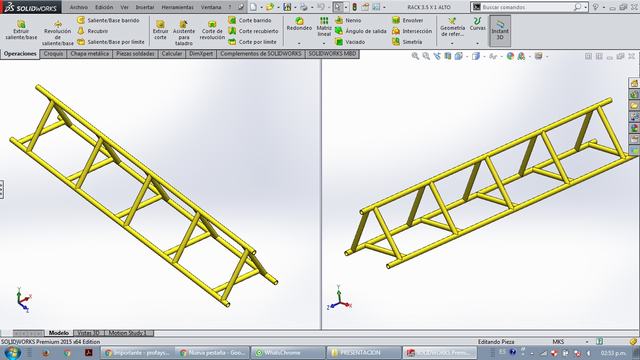Create a new document from toolbar
Screen dimensions: 640x360
pos(253,7)
